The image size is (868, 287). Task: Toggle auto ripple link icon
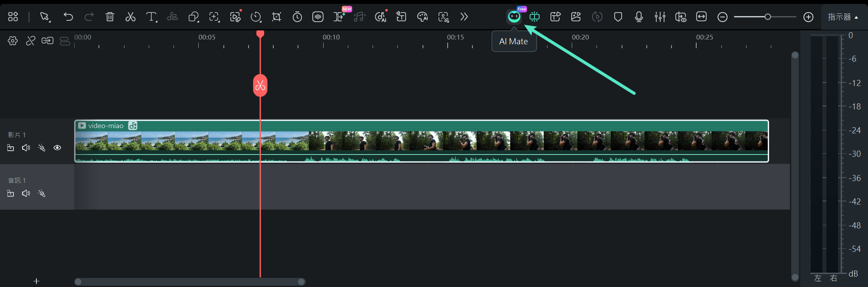[x=47, y=41]
